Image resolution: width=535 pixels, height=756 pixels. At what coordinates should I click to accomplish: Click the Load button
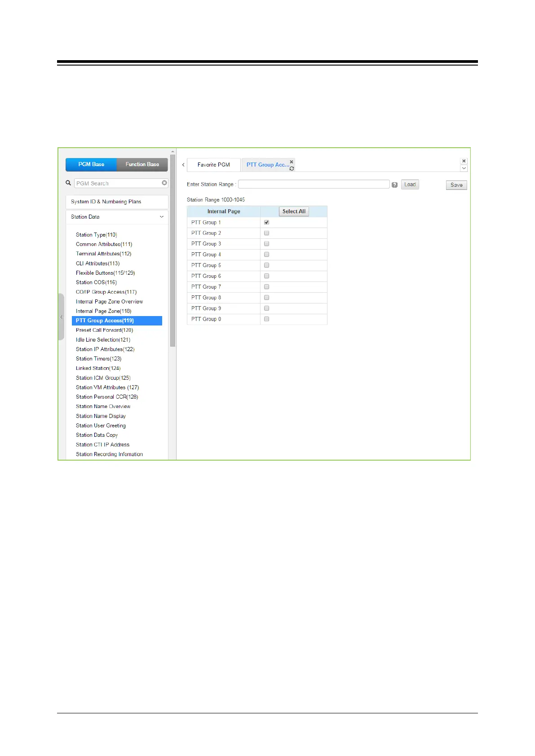(410, 185)
